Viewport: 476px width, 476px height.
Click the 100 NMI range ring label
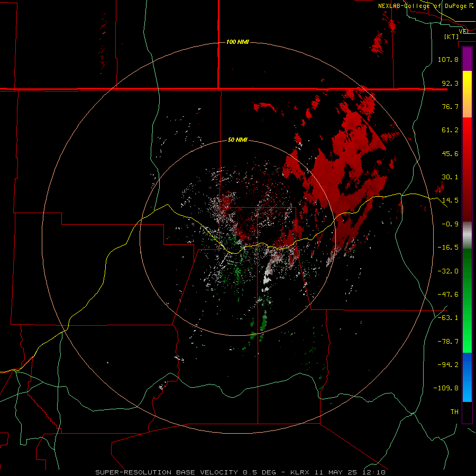coord(237,42)
